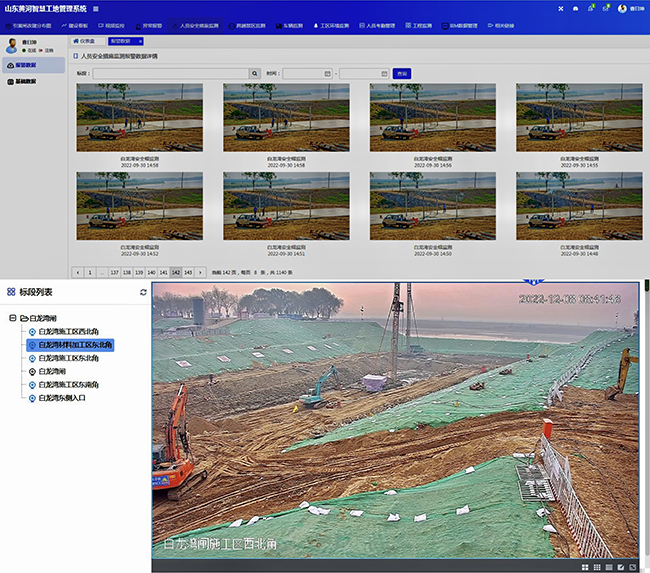650x573 pixels.
Task: Click the 标段列表 grid icon
Action: pyautogui.click(x=11, y=292)
